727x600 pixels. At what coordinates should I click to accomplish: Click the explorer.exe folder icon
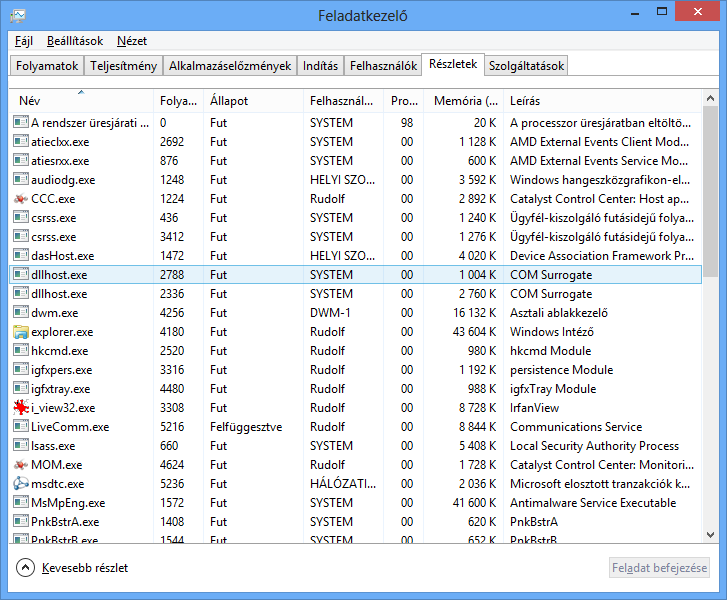click(x=21, y=332)
